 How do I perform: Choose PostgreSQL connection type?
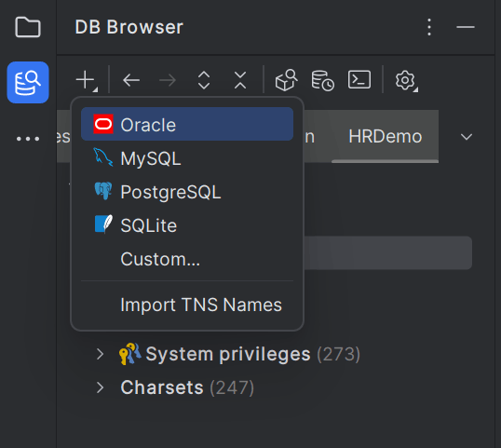coord(187,192)
